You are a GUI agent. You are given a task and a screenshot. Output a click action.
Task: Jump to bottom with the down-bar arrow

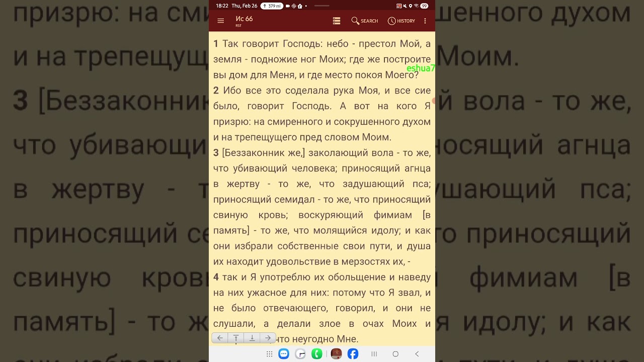tap(252, 338)
